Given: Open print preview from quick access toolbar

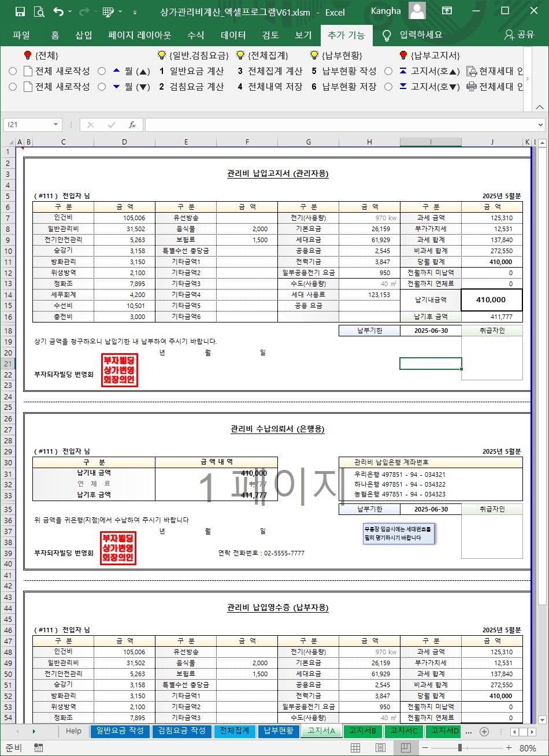Looking at the screenshot, I should pos(39,12).
